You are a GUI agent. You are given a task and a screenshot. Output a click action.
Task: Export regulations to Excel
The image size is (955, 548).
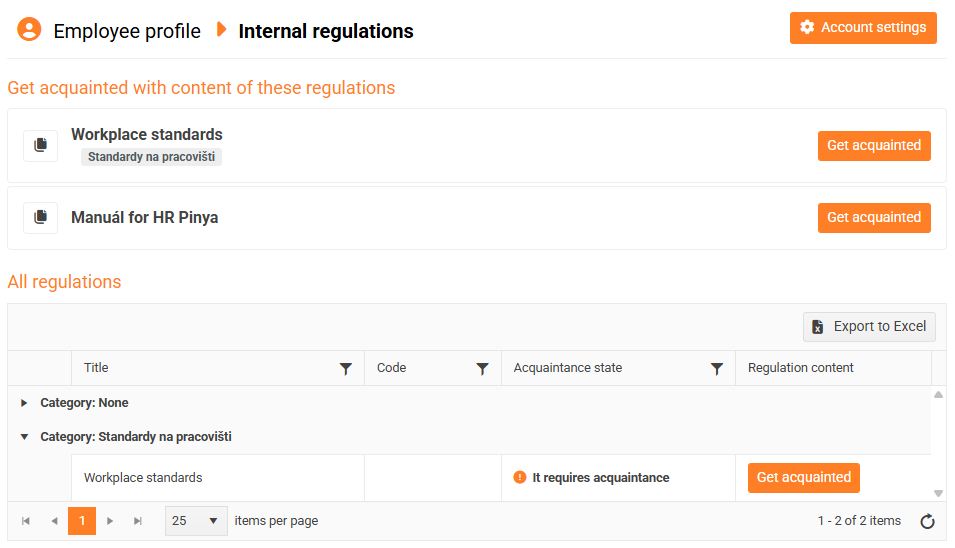(x=869, y=327)
